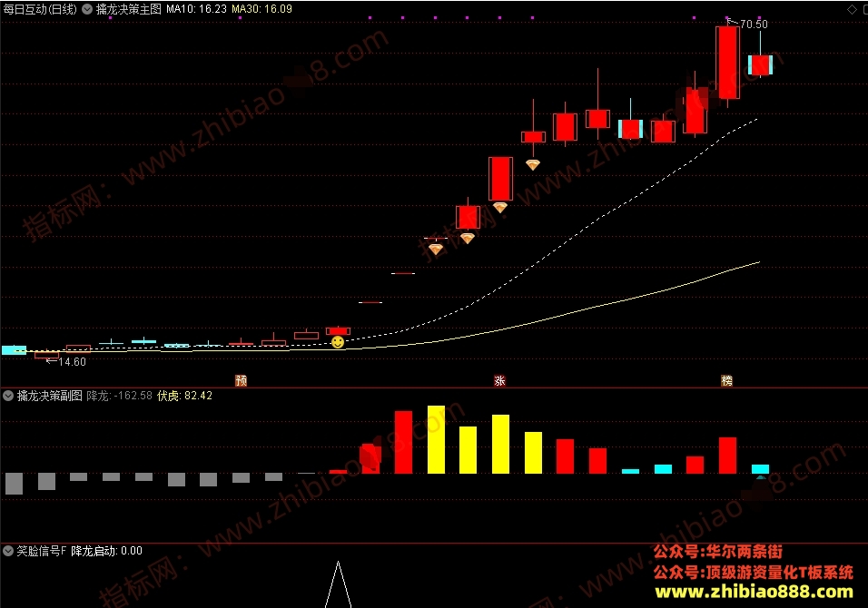Click the 每日互动(日线) stock title
This screenshot has width=868, height=608.
pos(40,9)
